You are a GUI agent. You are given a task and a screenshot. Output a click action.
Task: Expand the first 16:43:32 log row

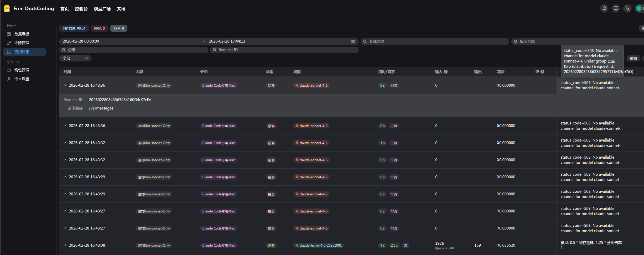(65, 143)
